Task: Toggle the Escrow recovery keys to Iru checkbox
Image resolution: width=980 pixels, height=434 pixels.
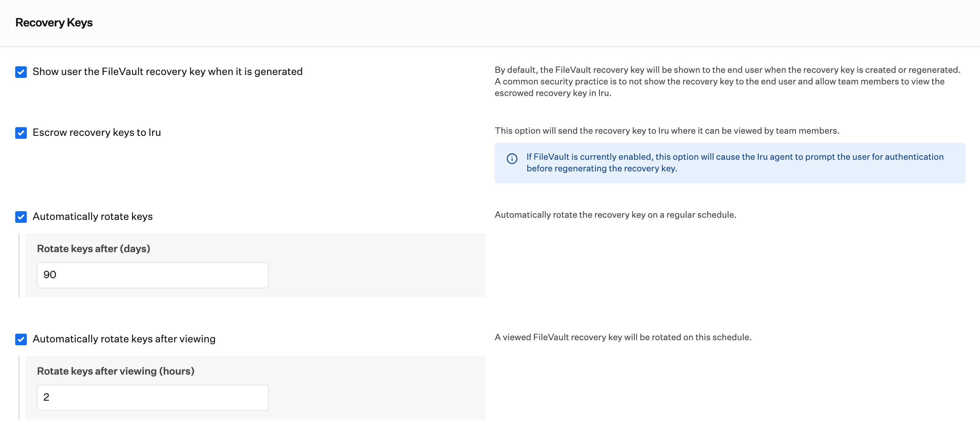Action: 21,133
